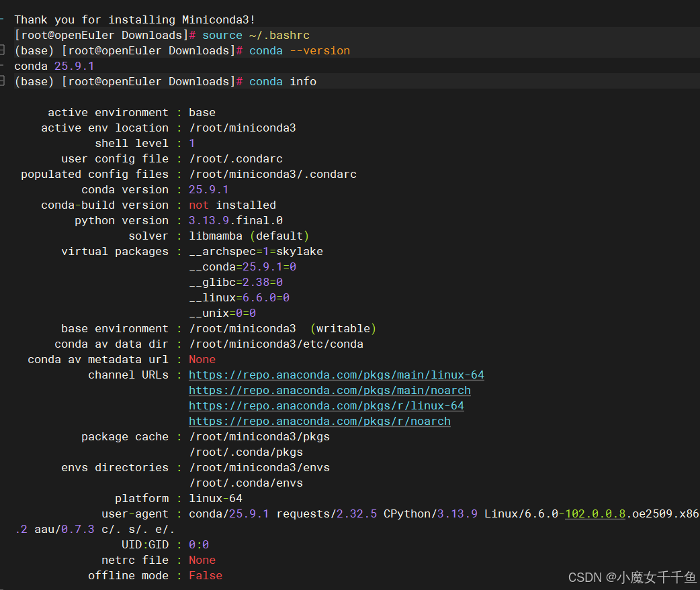Click the '/root/.conda/envs' directory path
700x590 pixels.
click(x=246, y=483)
